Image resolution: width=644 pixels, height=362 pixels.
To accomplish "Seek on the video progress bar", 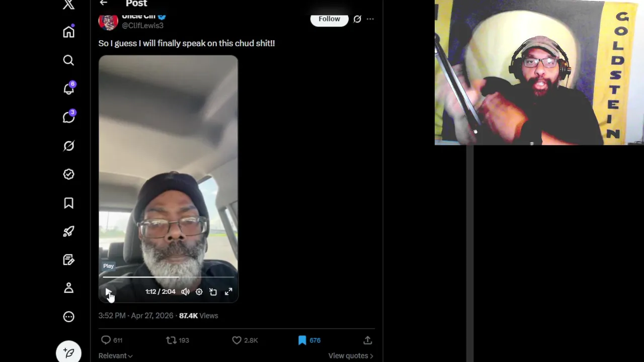I will pyautogui.click(x=168, y=277).
